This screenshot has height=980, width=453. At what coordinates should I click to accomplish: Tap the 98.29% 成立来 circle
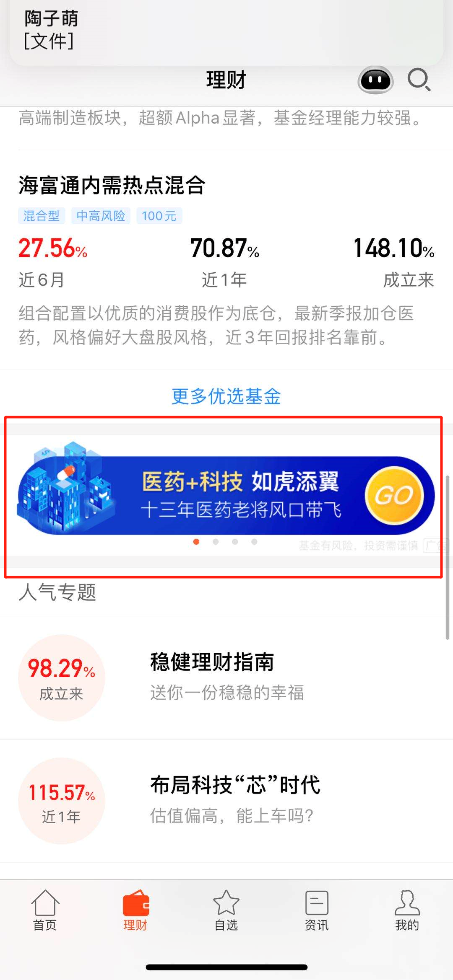[x=62, y=677]
